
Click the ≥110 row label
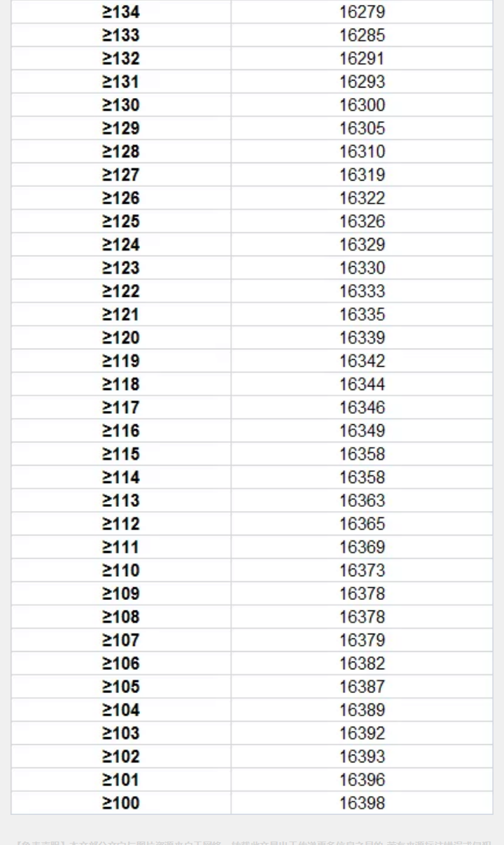click(121, 570)
